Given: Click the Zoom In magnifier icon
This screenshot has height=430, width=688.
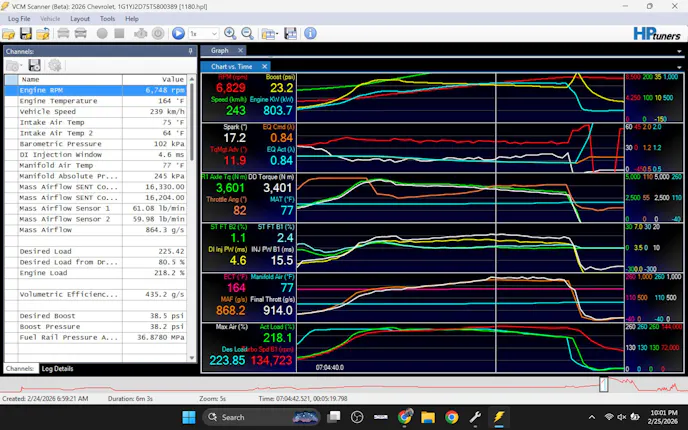Looking at the screenshot, I should click(x=231, y=33).
